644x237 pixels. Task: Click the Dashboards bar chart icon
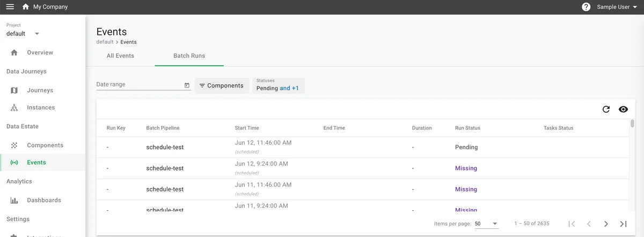[14, 200]
